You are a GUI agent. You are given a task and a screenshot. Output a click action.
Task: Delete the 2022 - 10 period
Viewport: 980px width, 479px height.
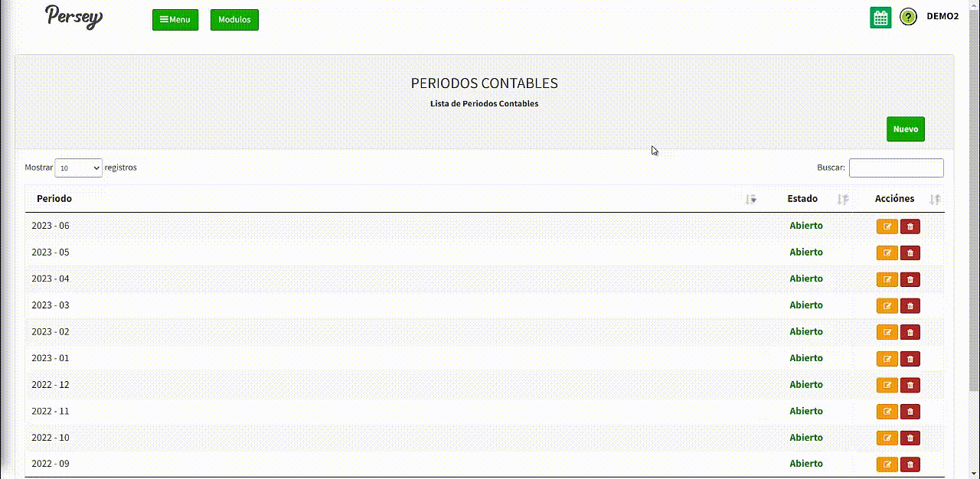pos(910,438)
